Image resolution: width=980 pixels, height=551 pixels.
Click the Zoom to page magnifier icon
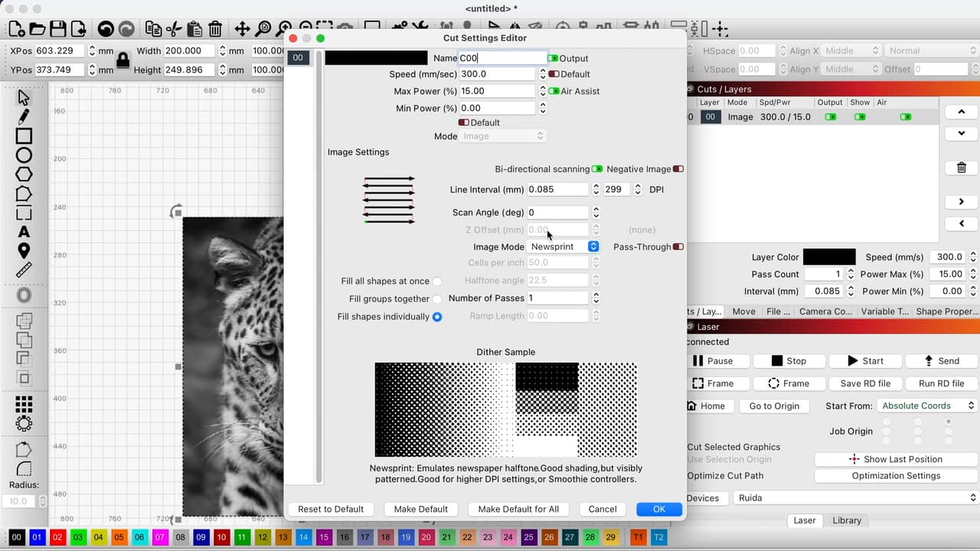(x=263, y=29)
